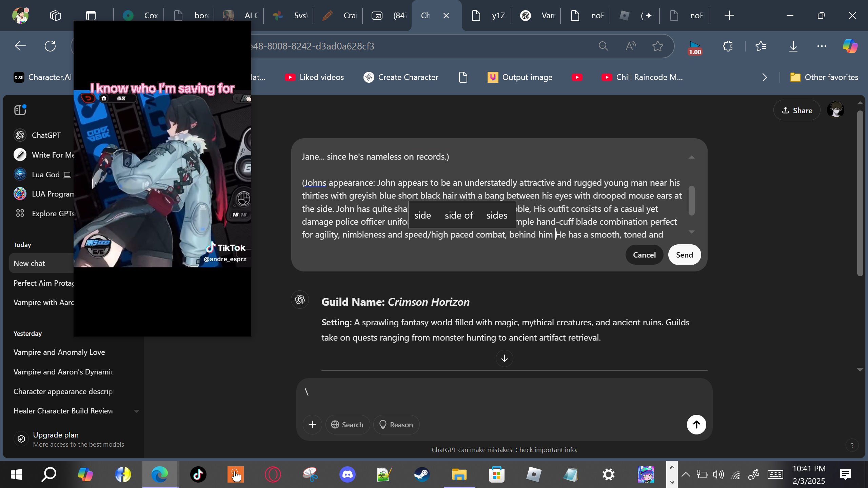Open the Extensions puzzle icon
868x488 pixels.
pyautogui.click(x=728, y=46)
